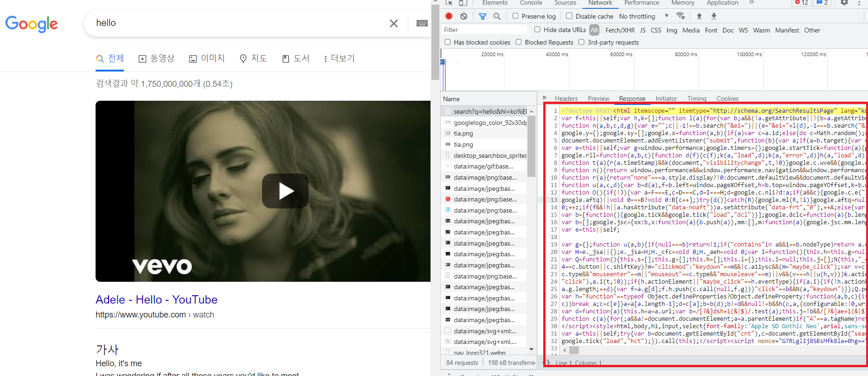
Task: Click the youtube.com watch URL
Action: [x=155, y=315]
